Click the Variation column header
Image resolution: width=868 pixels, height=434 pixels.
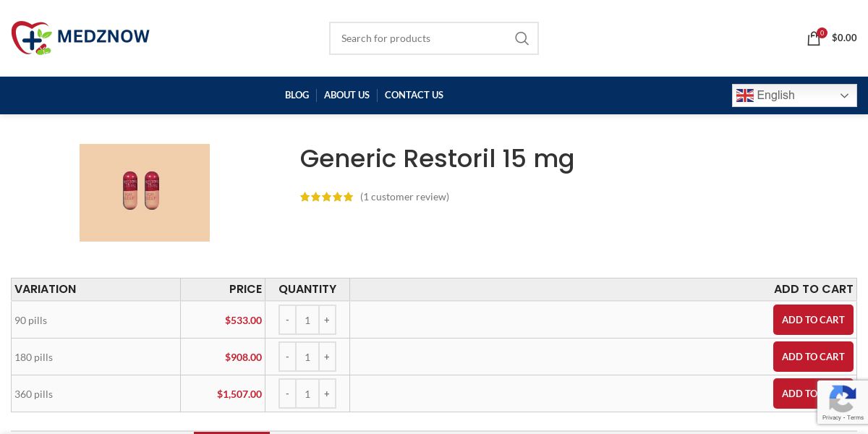pos(95,289)
